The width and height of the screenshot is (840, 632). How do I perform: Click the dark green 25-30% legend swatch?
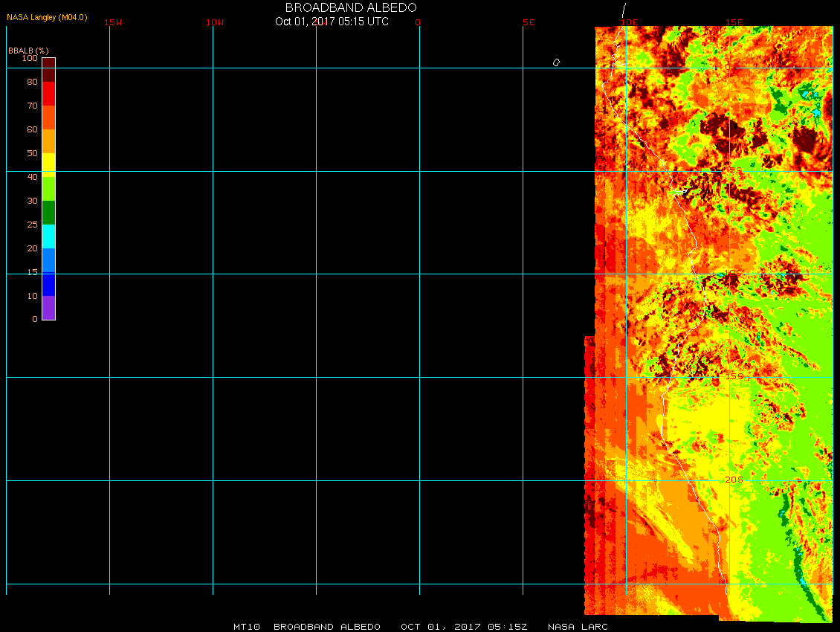48,213
